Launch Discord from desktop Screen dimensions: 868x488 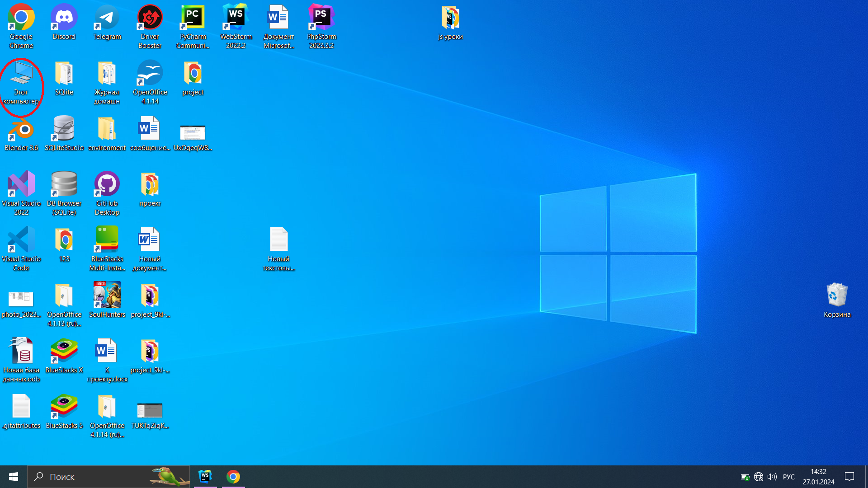click(x=64, y=23)
